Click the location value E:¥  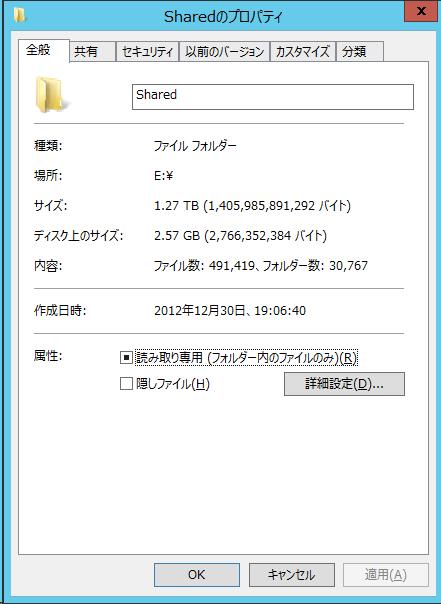click(x=164, y=176)
